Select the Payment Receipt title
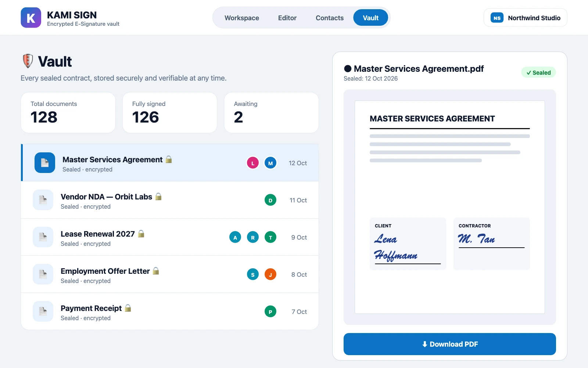The image size is (588, 368). coord(91,308)
